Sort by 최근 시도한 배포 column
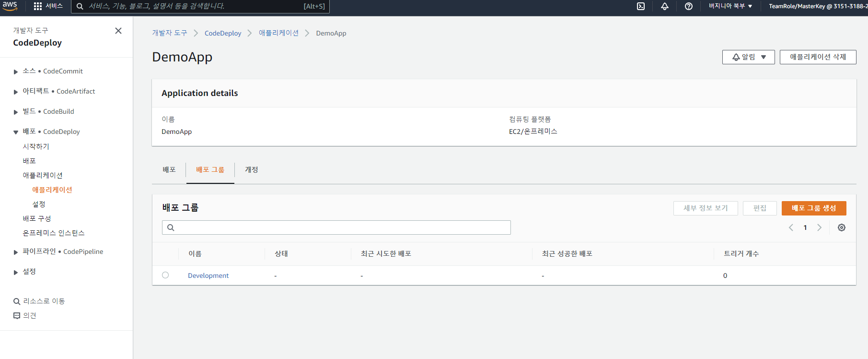Viewport: 868px width, 359px height. pyautogui.click(x=386, y=253)
